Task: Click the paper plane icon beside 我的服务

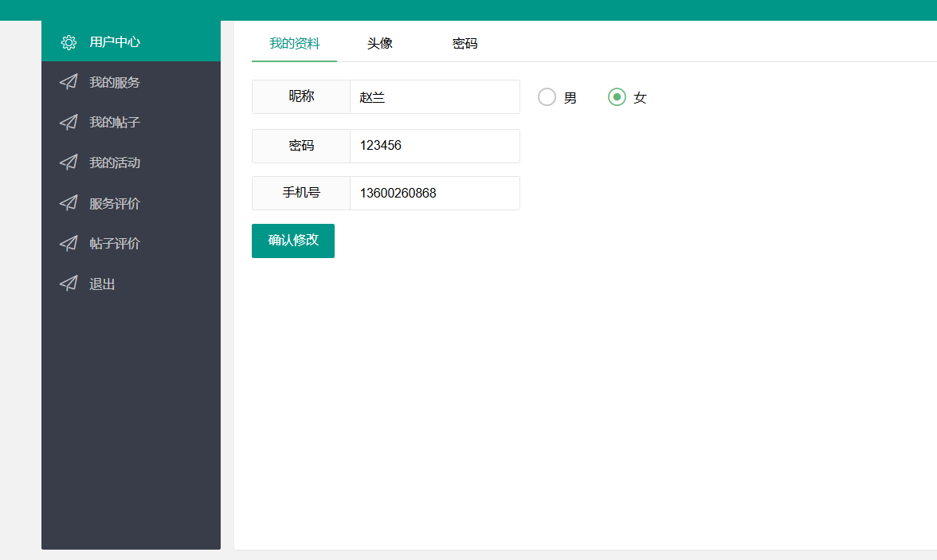Action: [69, 82]
